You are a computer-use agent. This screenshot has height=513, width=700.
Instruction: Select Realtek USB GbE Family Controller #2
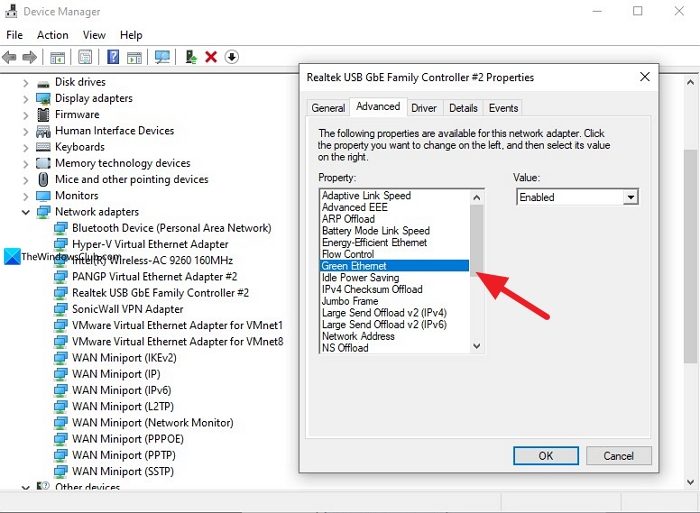tap(160, 293)
